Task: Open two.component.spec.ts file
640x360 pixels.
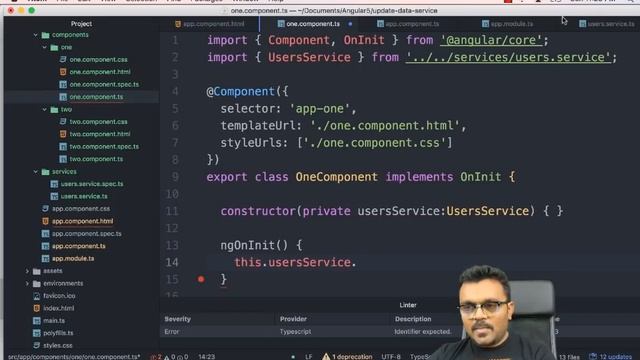Action: [x=104, y=147]
